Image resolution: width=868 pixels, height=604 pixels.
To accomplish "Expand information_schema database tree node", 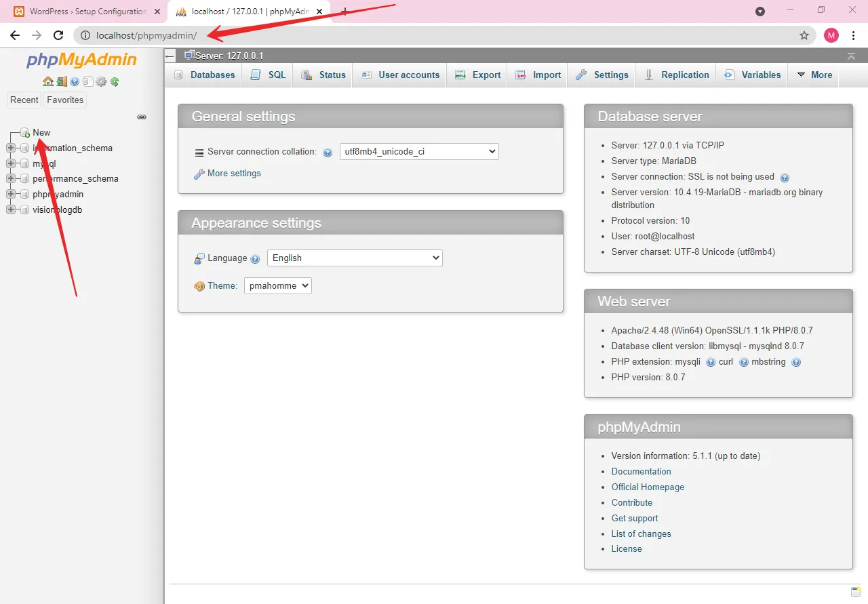I will click(x=11, y=148).
